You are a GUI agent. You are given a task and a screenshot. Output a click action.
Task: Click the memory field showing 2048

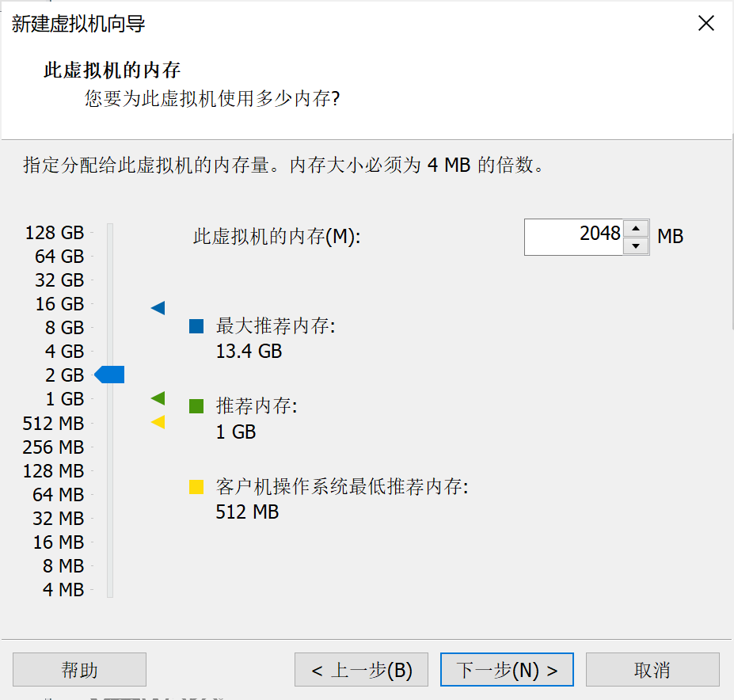coord(574,237)
